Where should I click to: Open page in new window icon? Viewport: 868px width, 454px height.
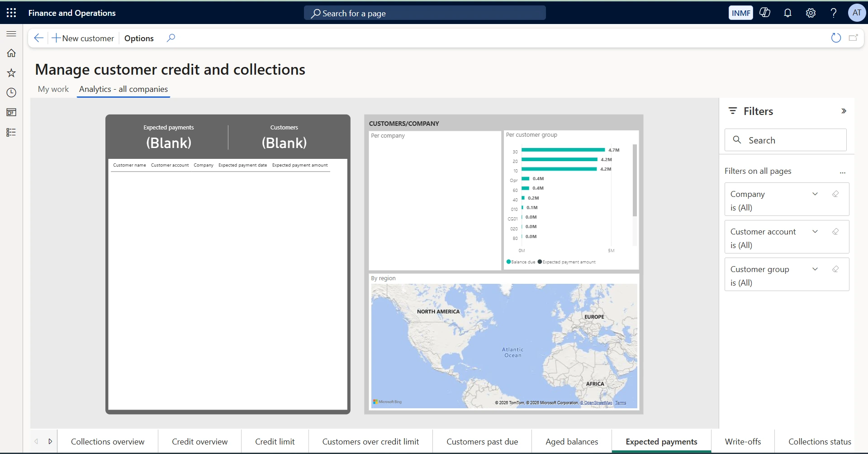tap(853, 38)
